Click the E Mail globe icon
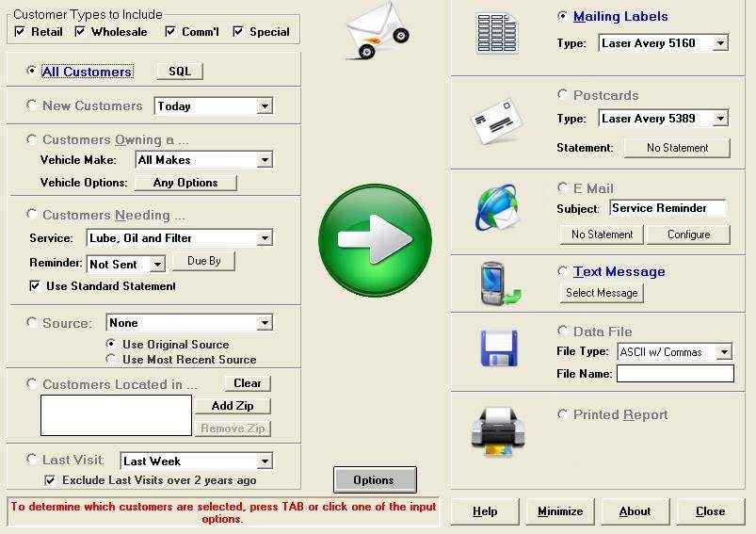The image size is (756, 534). [496, 208]
